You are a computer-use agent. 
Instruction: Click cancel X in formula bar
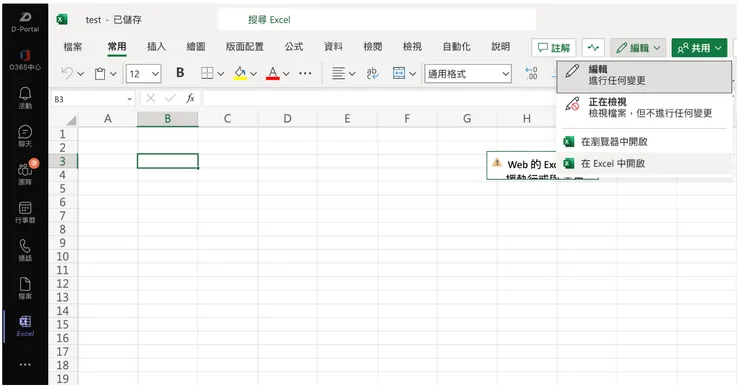point(151,98)
